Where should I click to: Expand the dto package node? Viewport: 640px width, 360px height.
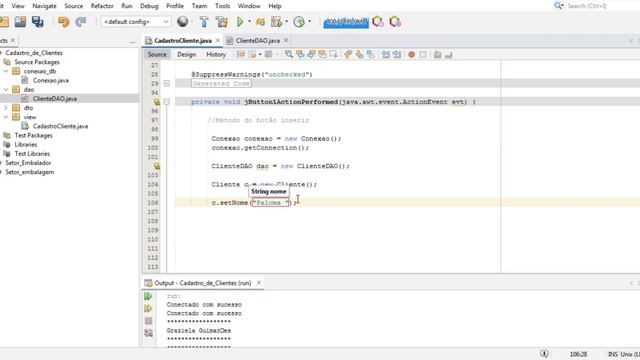6,108
